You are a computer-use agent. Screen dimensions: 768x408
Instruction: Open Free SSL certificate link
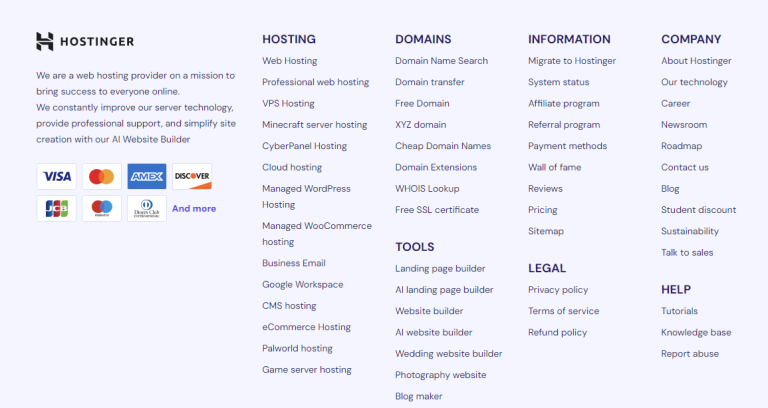(x=437, y=210)
